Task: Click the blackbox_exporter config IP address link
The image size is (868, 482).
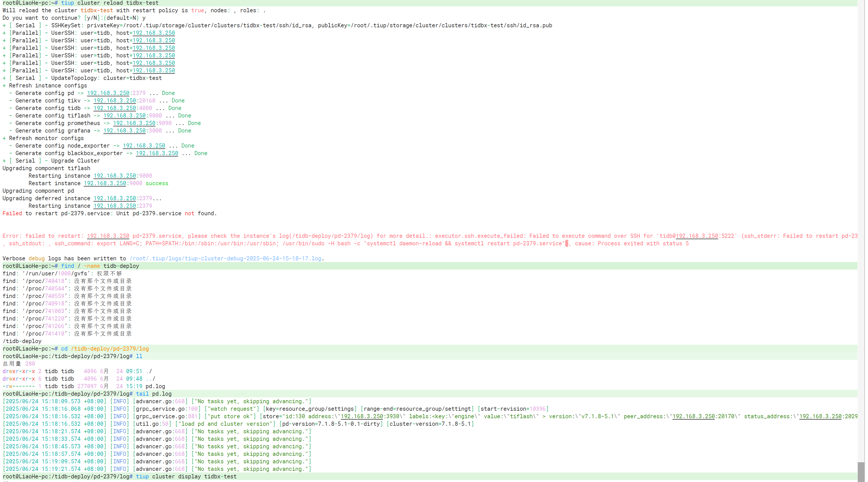Action: click(157, 153)
